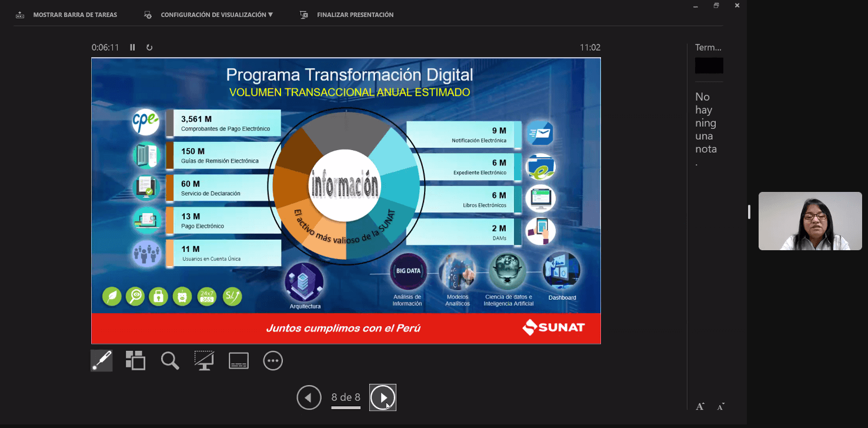Viewport: 868px width, 428px height.
Task: Click the 150 M Guías de Remisión text
Action: coord(219,155)
